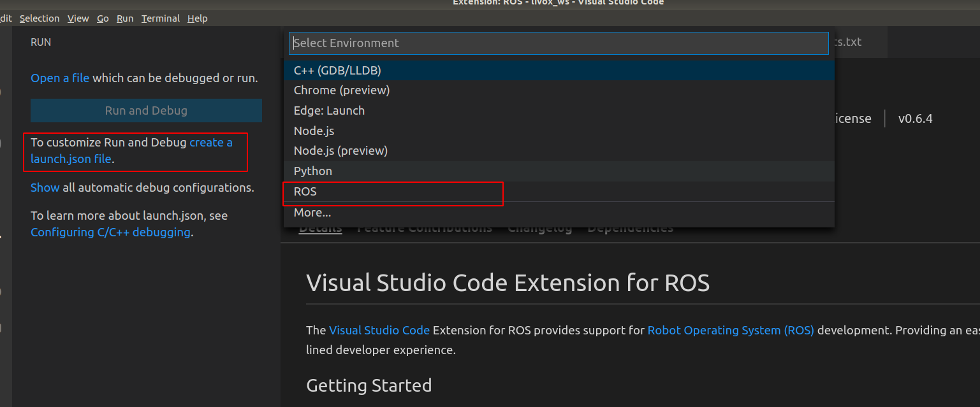Open the Configuring C/C++ debugging link
This screenshot has width=980, height=407.
(x=110, y=232)
